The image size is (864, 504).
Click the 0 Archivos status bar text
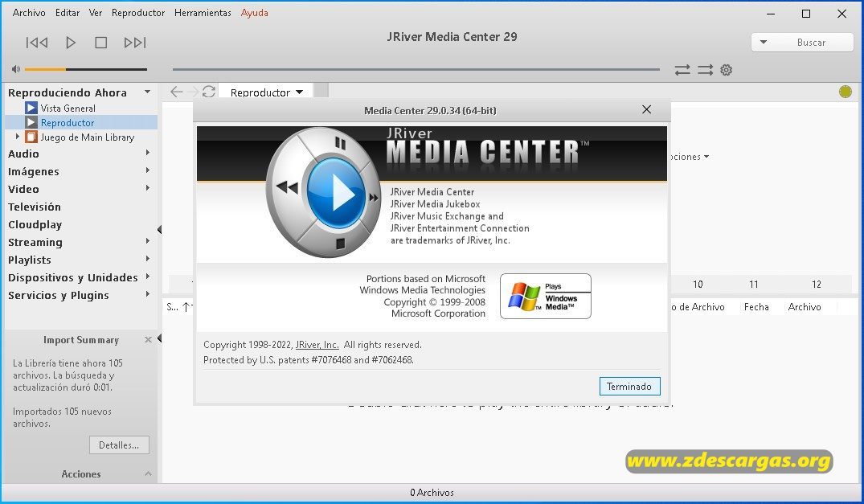click(432, 493)
